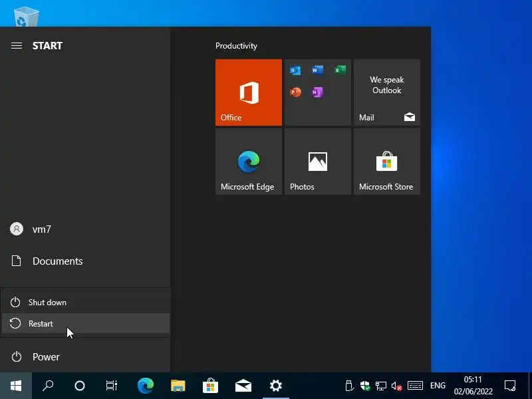Screen dimensions: 532x399
Task: Click the Safely Remove Hardware USB tray icon
Action: click(x=349, y=386)
